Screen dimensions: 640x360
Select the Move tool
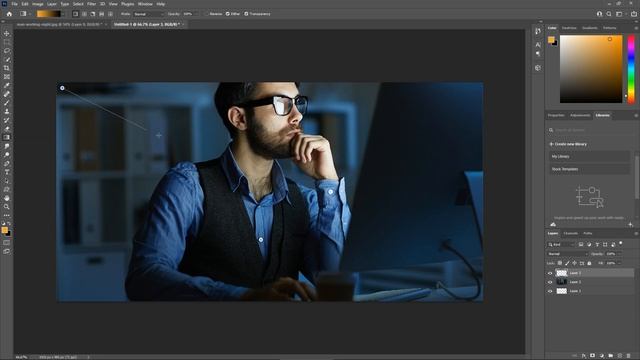click(7, 33)
